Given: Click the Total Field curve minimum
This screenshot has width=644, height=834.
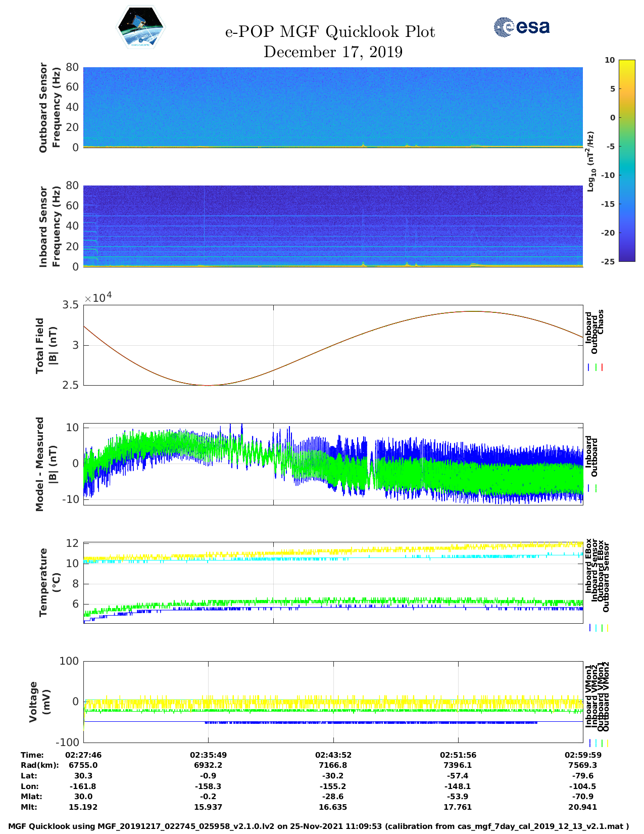Looking at the screenshot, I should click(x=208, y=385).
